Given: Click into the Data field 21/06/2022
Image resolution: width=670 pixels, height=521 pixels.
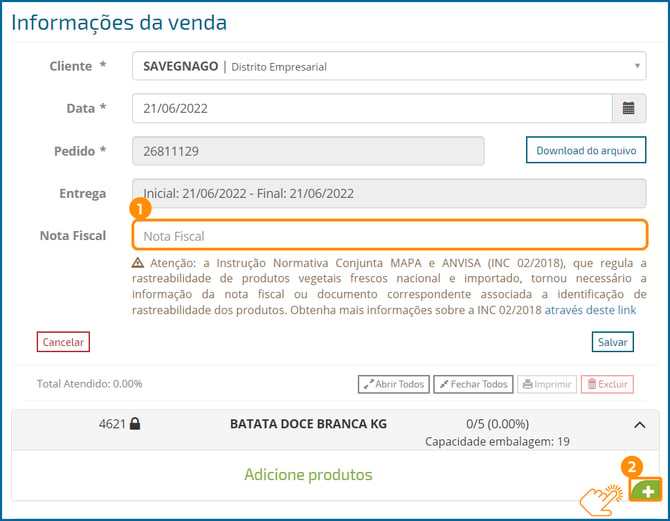Looking at the screenshot, I should click(372, 108).
